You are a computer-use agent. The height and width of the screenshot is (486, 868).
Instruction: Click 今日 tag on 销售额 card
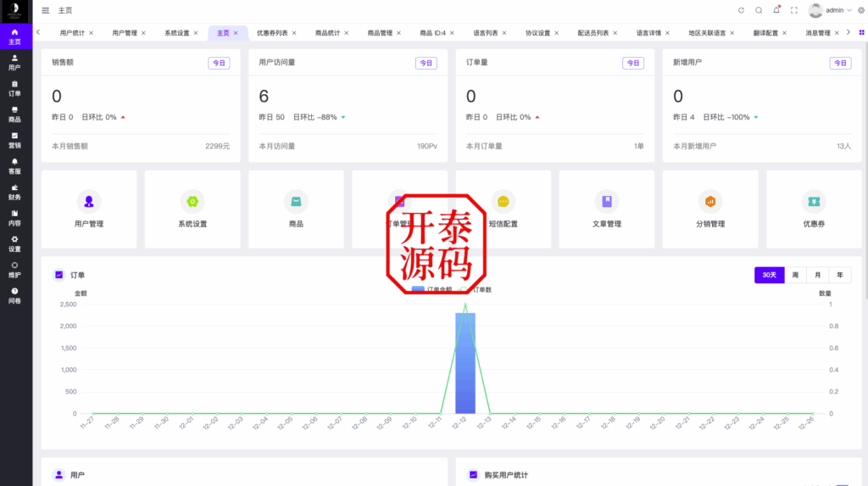220,63
